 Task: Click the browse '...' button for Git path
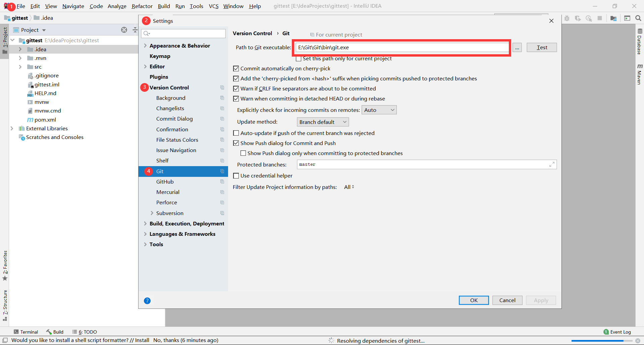pos(517,48)
